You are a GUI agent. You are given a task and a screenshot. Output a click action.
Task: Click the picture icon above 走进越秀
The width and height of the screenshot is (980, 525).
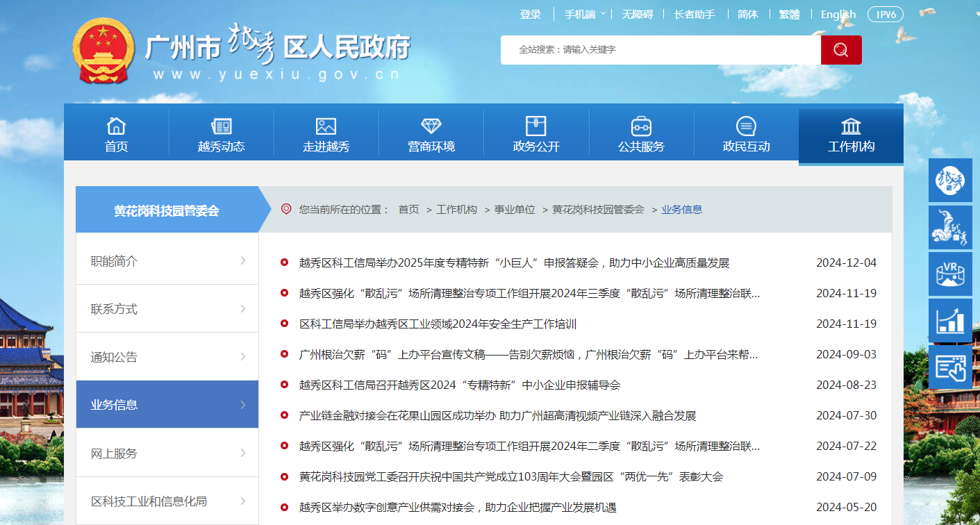coord(326,126)
